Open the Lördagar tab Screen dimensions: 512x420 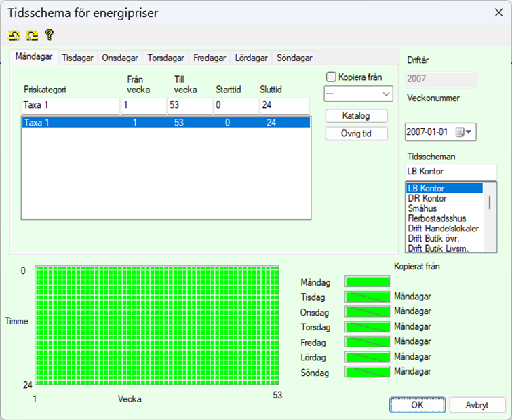point(251,58)
